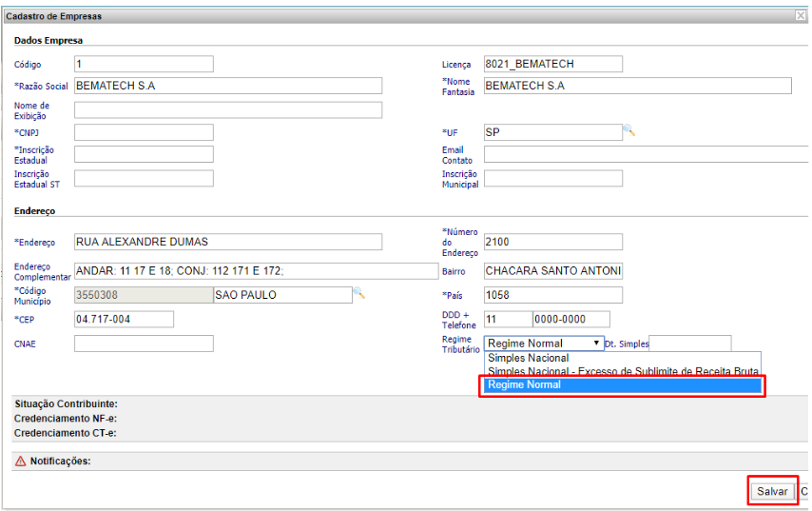Image resolution: width=812 pixels, height=511 pixels.
Task: Click the Salvar button
Action: click(x=772, y=491)
